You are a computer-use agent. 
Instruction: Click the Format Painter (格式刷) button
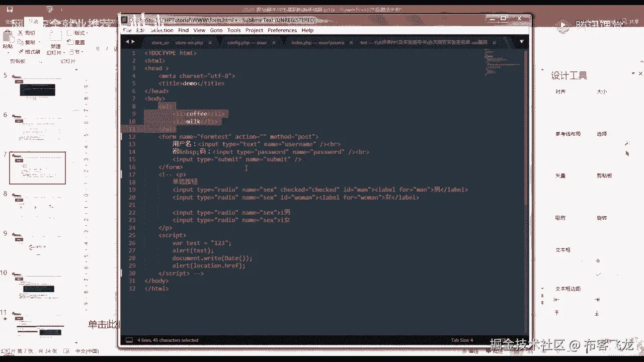click(x=29, y=51)
